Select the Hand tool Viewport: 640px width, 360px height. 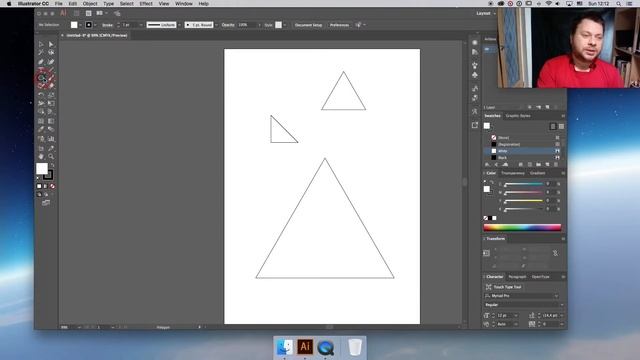[x=41, y=156]
